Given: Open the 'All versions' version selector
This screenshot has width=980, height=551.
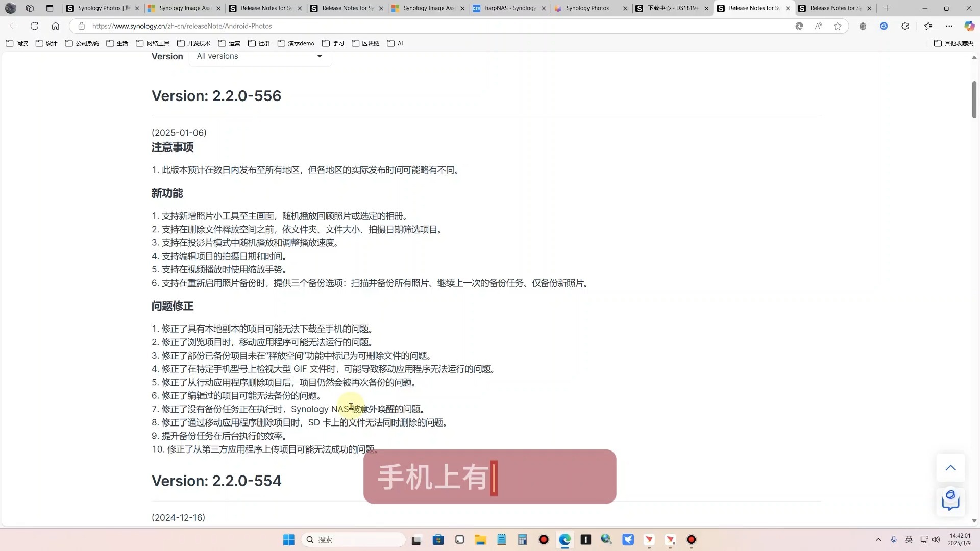Looking at the screenshot, I should click(259, 56).
